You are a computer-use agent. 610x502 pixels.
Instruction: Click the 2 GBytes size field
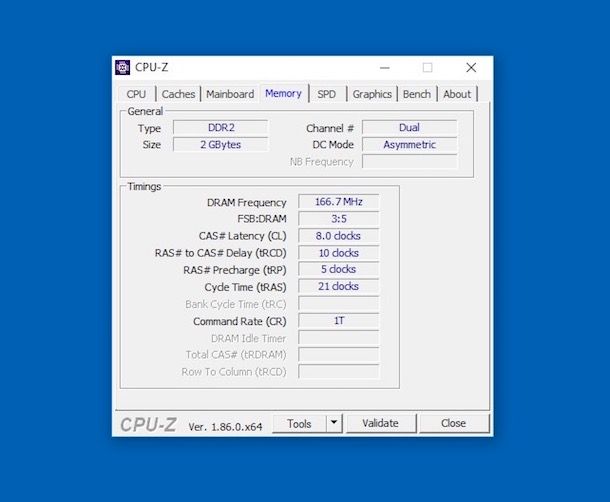(221, 144)
